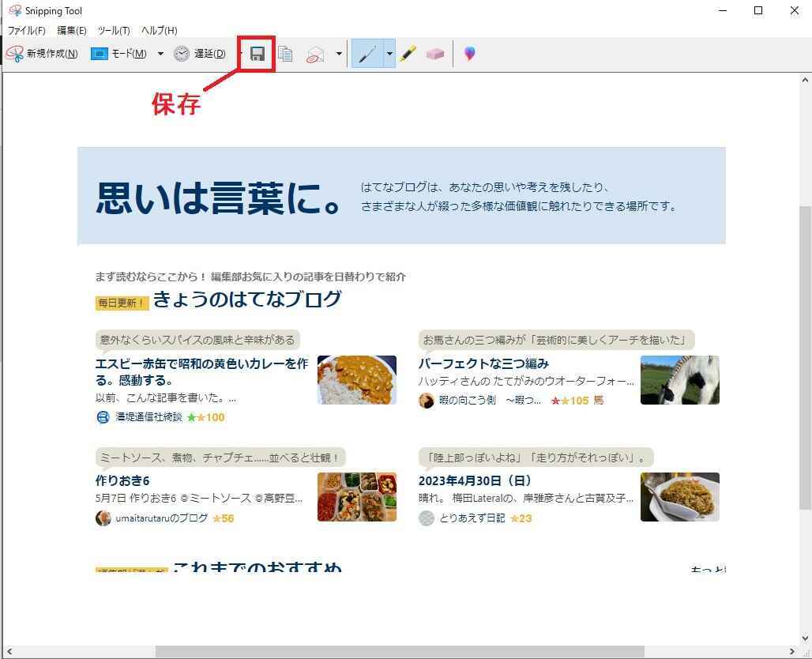Click the エスビー赤缶 curry article title

[x=201, y=371]
